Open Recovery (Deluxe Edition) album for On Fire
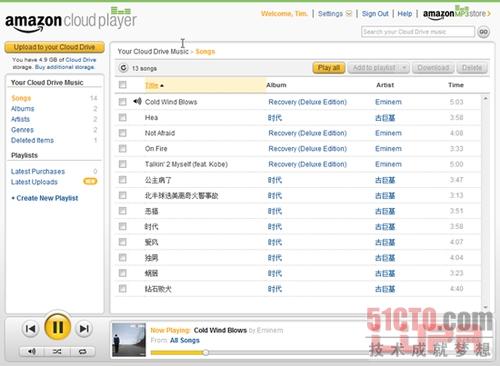500x366 pixels. (307, 149)
